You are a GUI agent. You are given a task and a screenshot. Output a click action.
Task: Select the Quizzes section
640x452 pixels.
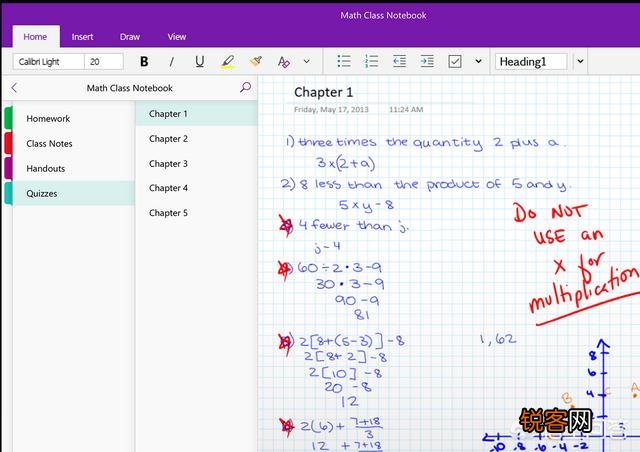[x=73, y=193]
